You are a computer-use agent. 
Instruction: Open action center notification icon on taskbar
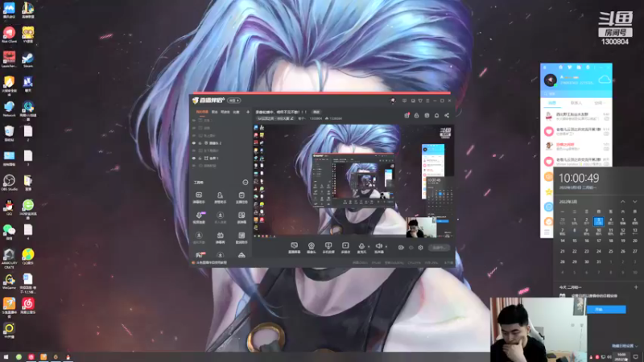point(636,356)
